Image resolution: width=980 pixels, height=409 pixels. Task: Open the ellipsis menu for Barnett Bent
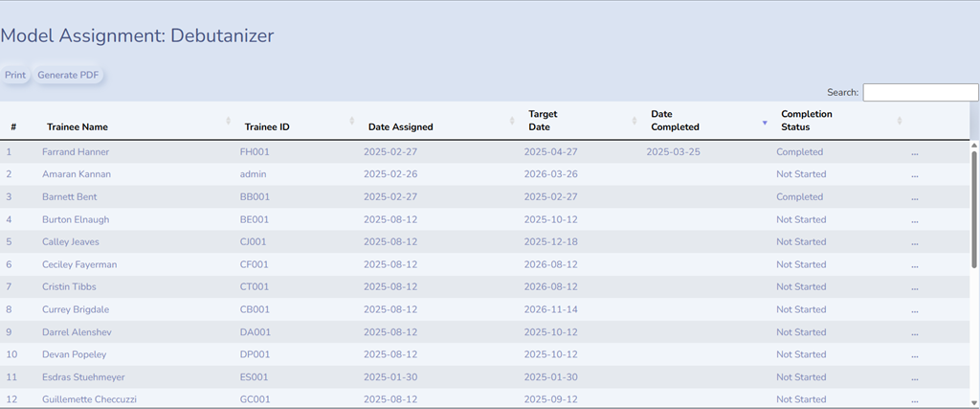click(914, 199)
